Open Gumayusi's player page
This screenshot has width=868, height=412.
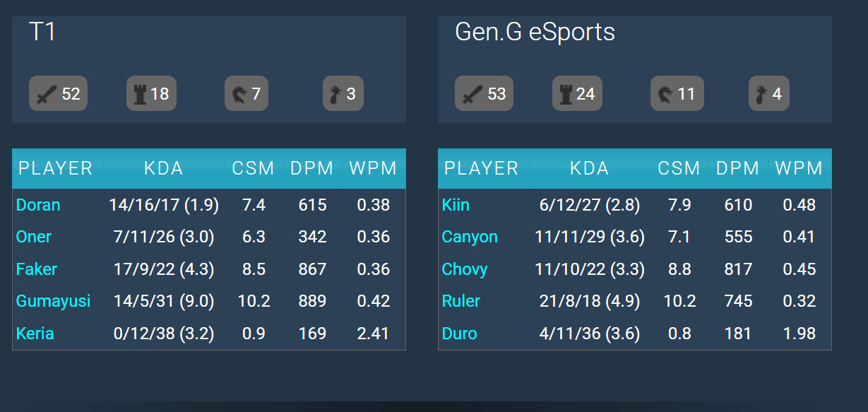pos(53,301)
